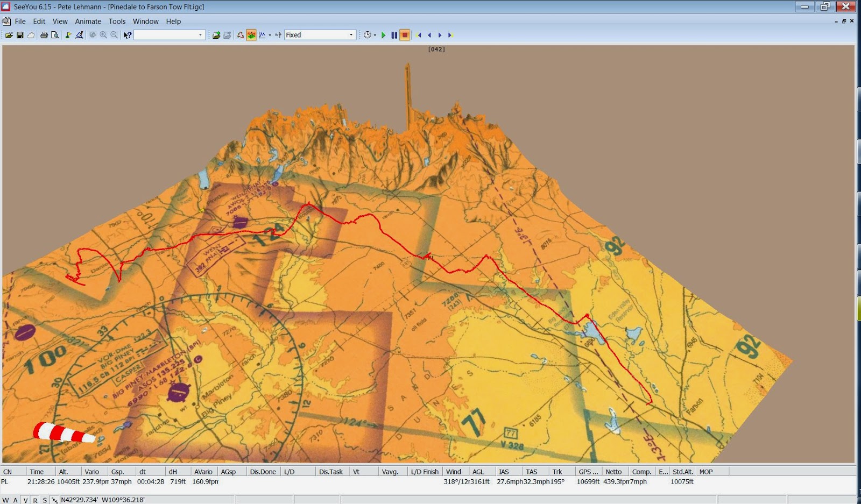Stop the animation with the red square

click(x=405, y=35)
